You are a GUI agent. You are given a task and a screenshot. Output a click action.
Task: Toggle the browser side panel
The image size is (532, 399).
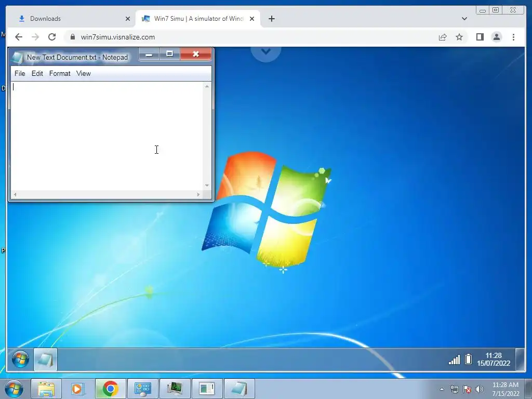[480, 37]
